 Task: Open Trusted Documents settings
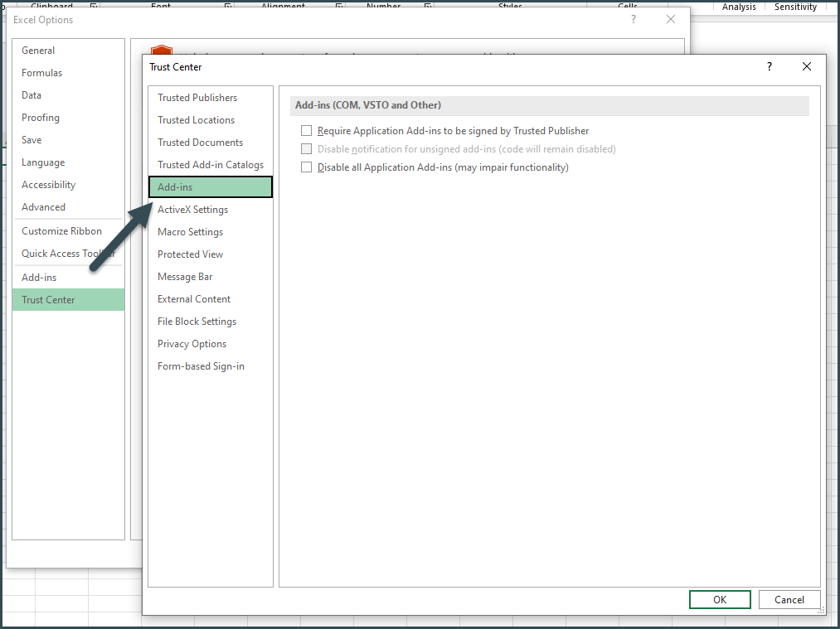(x=200, y=142)
